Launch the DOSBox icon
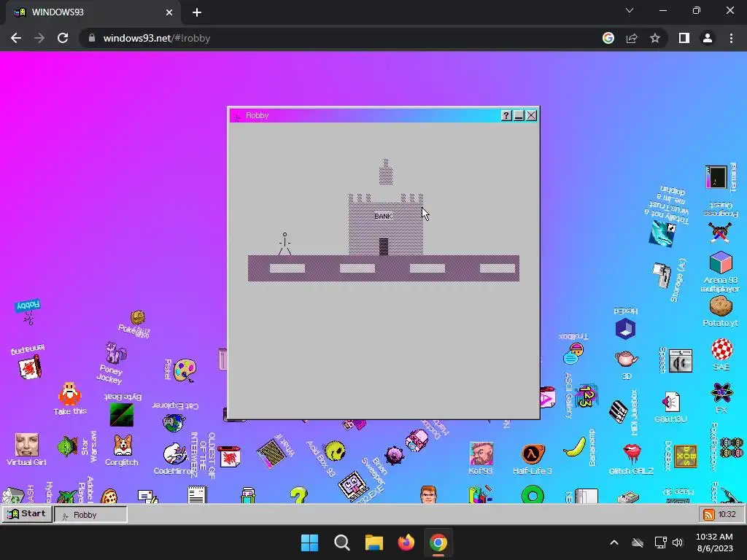This screenshot has height=560, width=747. click(686, 456)
